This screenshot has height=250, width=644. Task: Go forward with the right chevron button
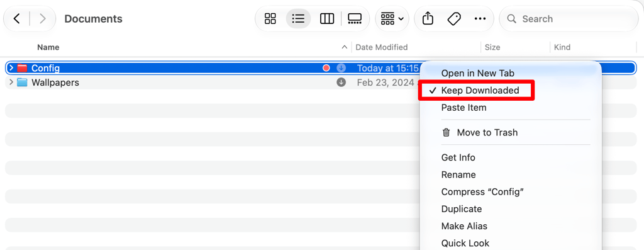point(42,18)
